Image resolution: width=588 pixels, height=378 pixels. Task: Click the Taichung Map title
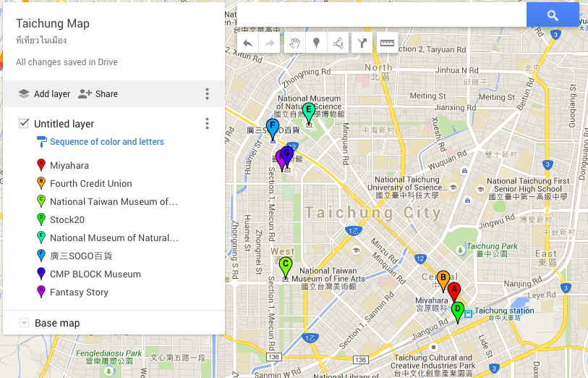pyautogui.click(x=53, y=24)
